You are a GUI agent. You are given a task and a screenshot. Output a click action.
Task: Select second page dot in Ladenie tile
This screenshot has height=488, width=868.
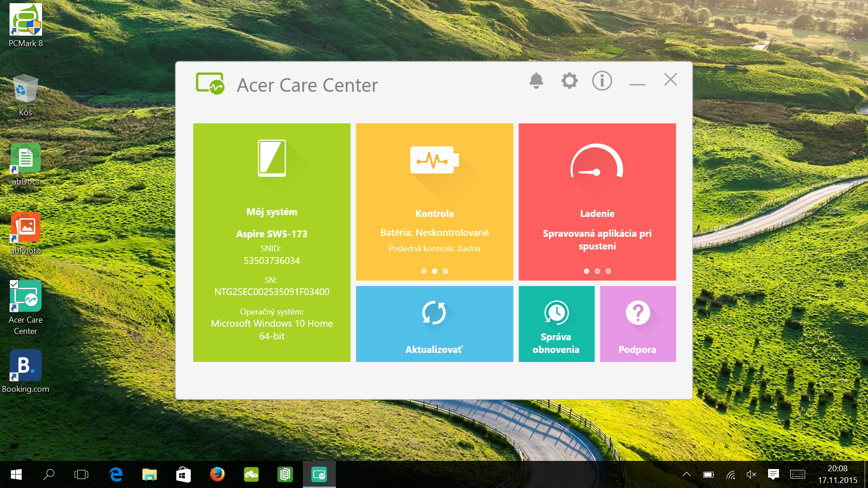click(x=597, y=271)
